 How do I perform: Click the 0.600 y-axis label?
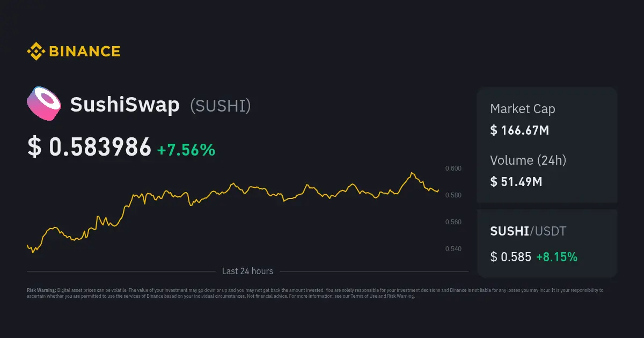click(x=453, y=168)
